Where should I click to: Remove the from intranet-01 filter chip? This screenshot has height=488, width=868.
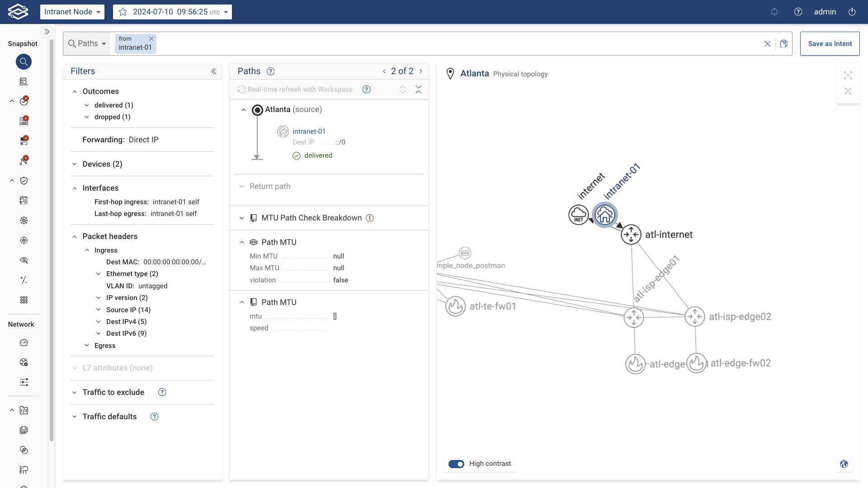[151, 39]
